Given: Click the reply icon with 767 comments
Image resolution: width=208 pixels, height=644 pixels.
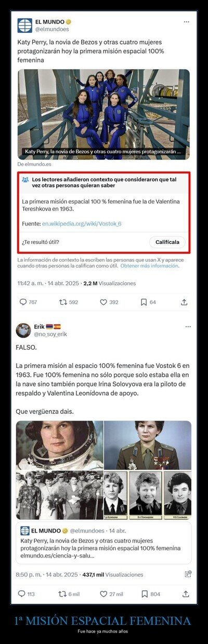Looking at the screenshot, I should click(23, 302).
